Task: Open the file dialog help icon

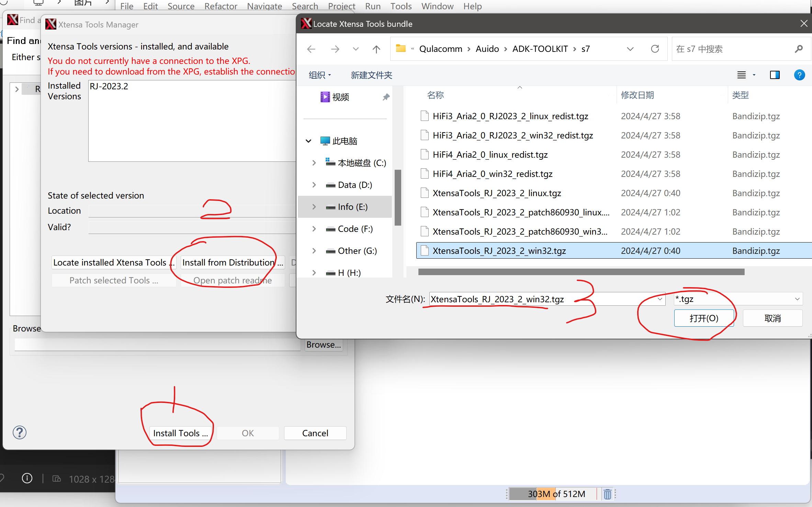Action: click(799, 75)
